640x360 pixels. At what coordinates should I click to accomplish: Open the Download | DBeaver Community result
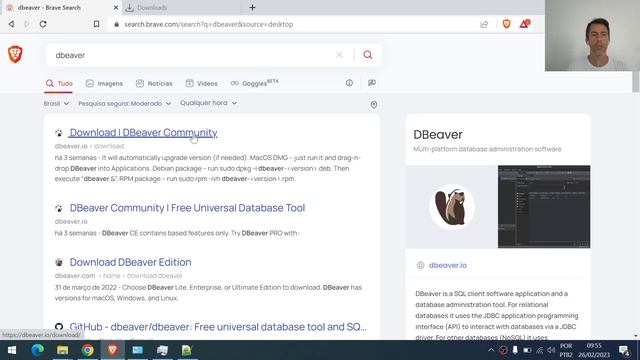click(x=143, y=133)
